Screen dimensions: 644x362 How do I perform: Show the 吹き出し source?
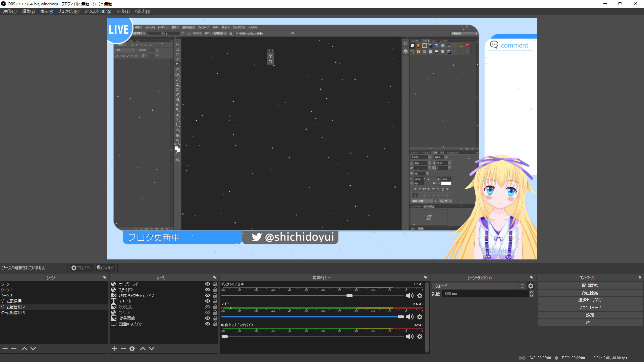click(x=208, y=307)
